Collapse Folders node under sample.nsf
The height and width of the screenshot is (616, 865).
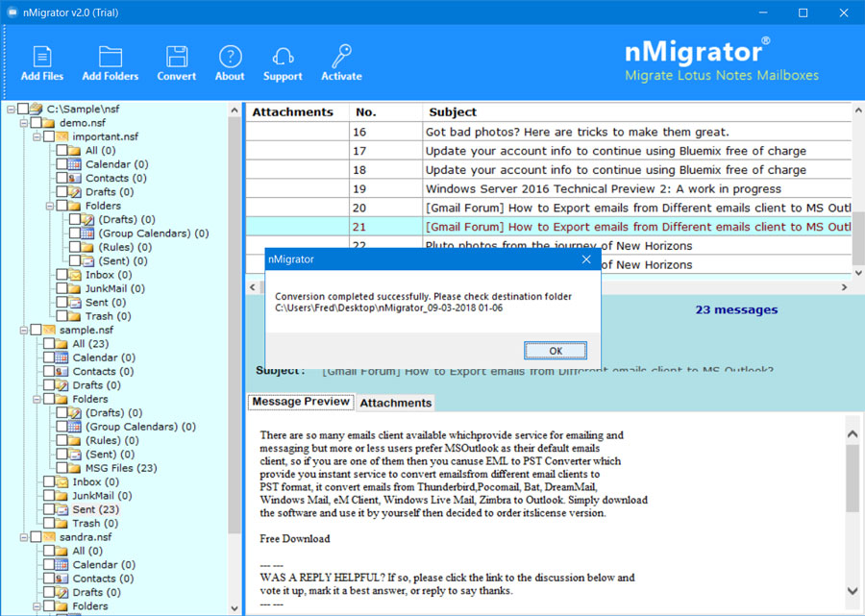[37, 399]
